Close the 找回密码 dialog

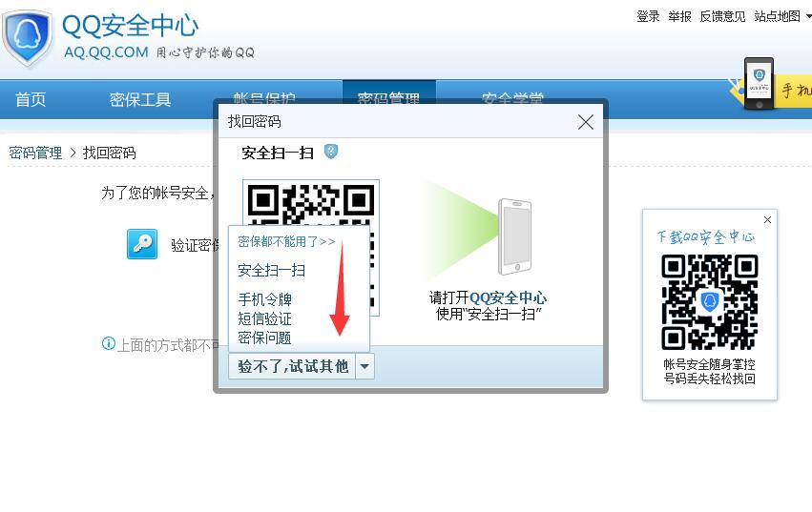[x=586, y=122]
